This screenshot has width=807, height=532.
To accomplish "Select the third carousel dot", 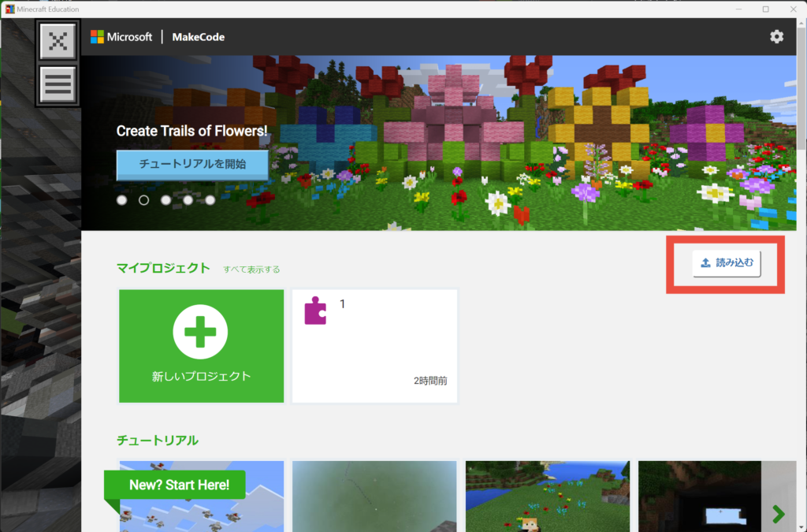I will click(166, 200).
